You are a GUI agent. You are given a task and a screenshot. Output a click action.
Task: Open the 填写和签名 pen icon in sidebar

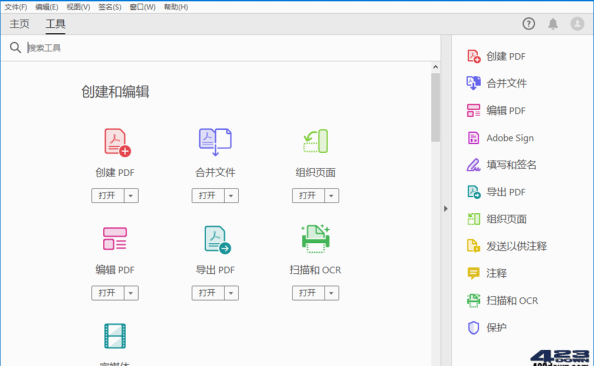[x=474, y=165]
